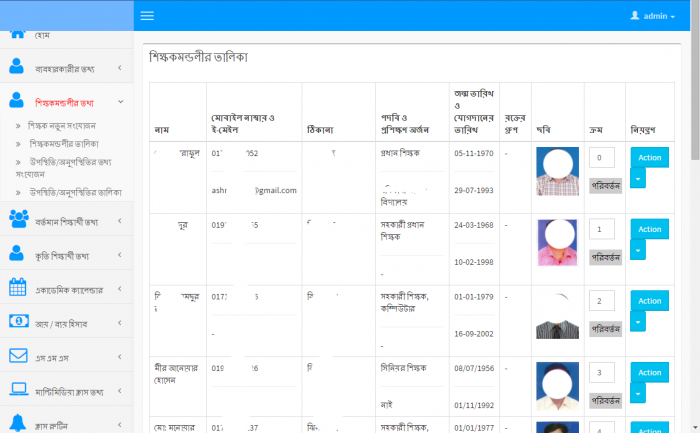Click পরিবর্তন button in order 1 row

pos(605,258)
